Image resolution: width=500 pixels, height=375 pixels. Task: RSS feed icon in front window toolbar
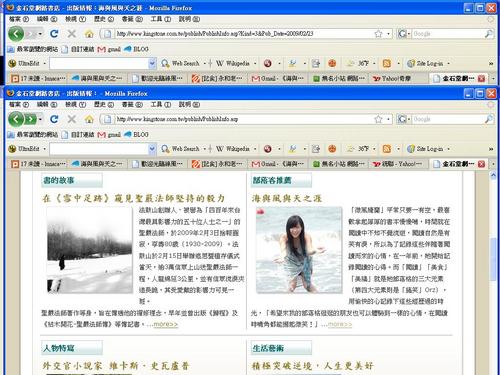(x=387, y=149)
